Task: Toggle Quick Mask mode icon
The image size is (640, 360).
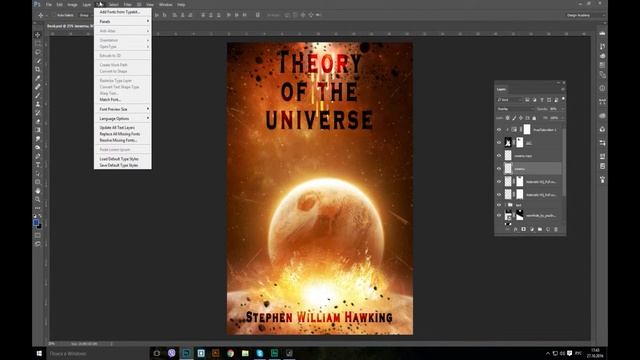Action: tap(38, 235)
